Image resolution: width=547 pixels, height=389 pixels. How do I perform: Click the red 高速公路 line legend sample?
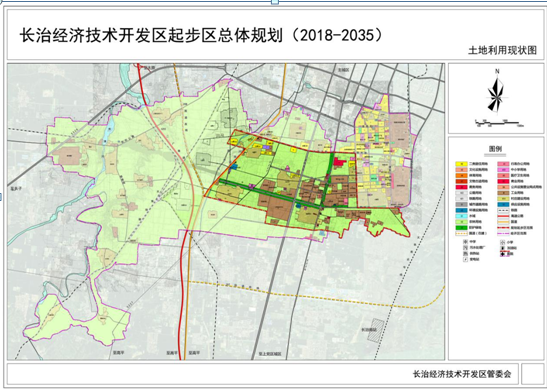pos(503,216)
